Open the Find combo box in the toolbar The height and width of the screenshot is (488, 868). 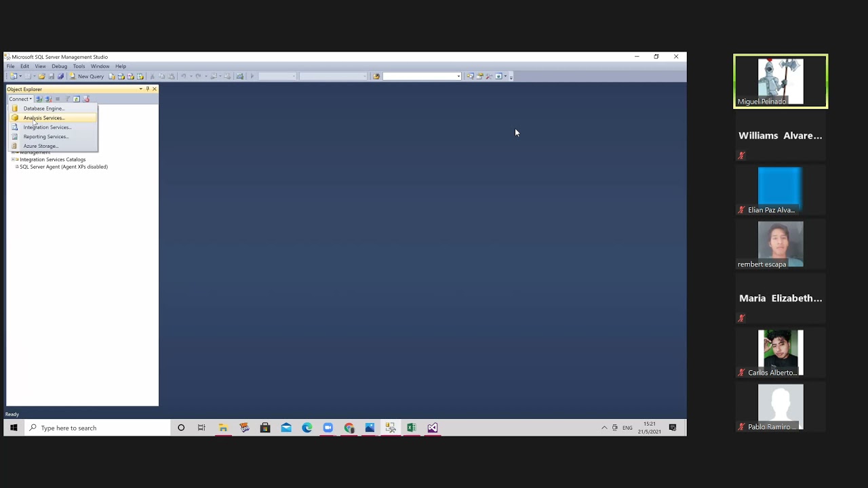(x=422, y=77)
